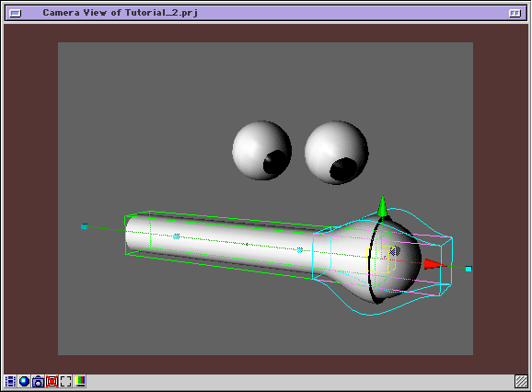Toggle the frame brackets safe-area icon

coord(66,382)
